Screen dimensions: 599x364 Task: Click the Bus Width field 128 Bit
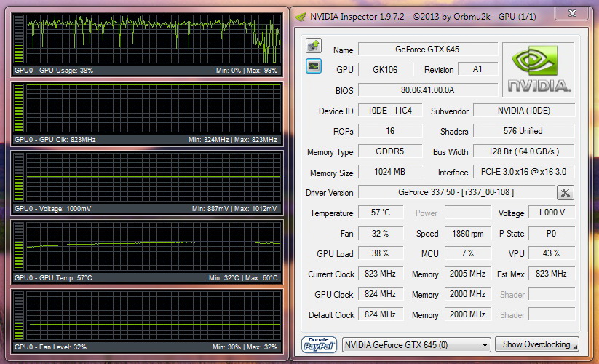click(524, 151)
